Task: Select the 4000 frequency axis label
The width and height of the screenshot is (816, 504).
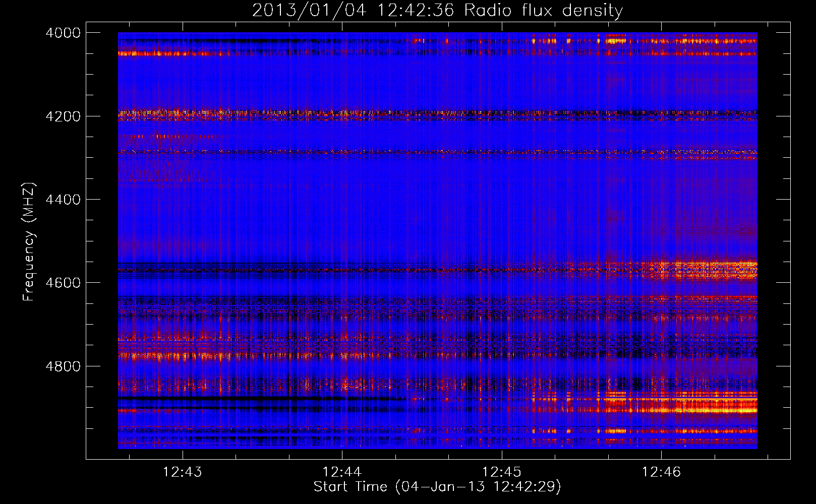Action: [x=63, y=33]
